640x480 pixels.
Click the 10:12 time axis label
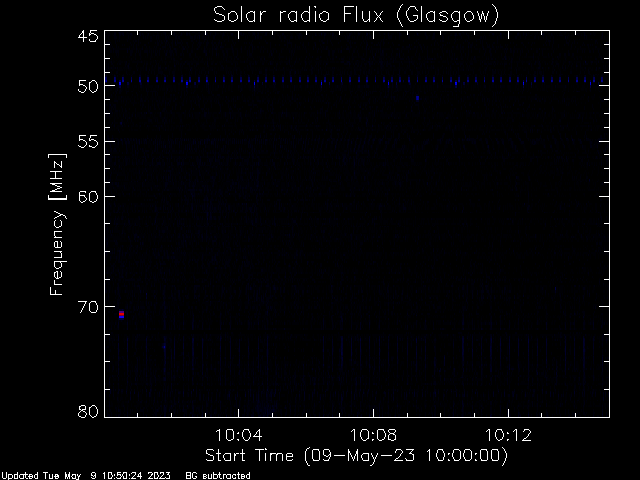click(x=508, y=435)
